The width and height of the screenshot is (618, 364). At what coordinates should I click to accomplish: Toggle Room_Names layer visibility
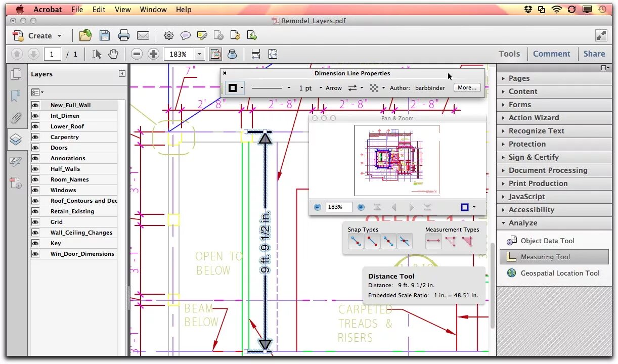(35, 179)
